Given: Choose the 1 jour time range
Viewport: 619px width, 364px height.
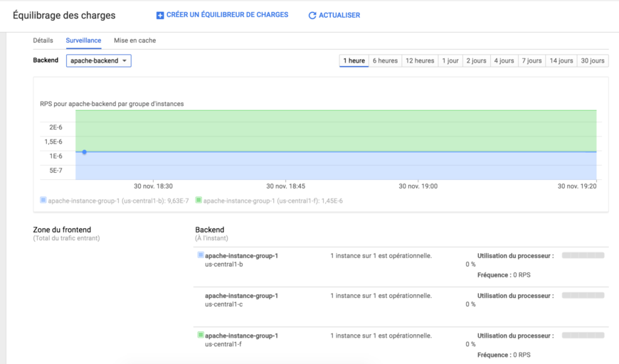Looking at the screenshot, I should [x=450, y=60].
